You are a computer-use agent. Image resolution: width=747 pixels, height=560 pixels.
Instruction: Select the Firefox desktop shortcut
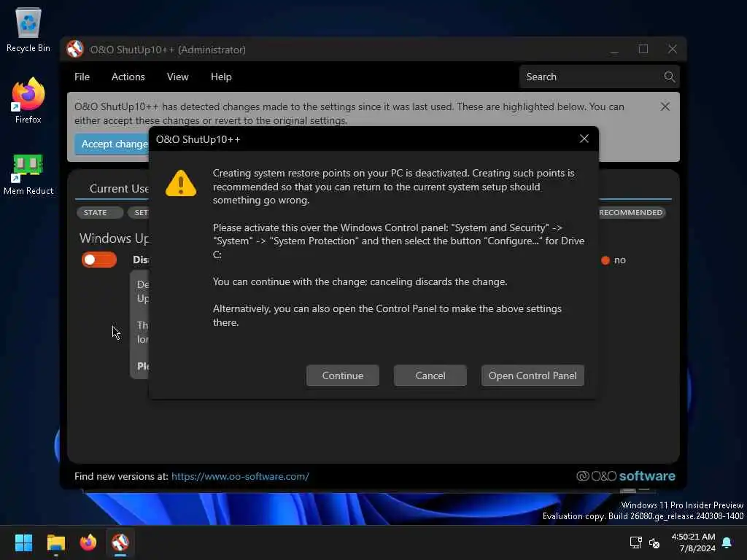[x=28, y=101]
